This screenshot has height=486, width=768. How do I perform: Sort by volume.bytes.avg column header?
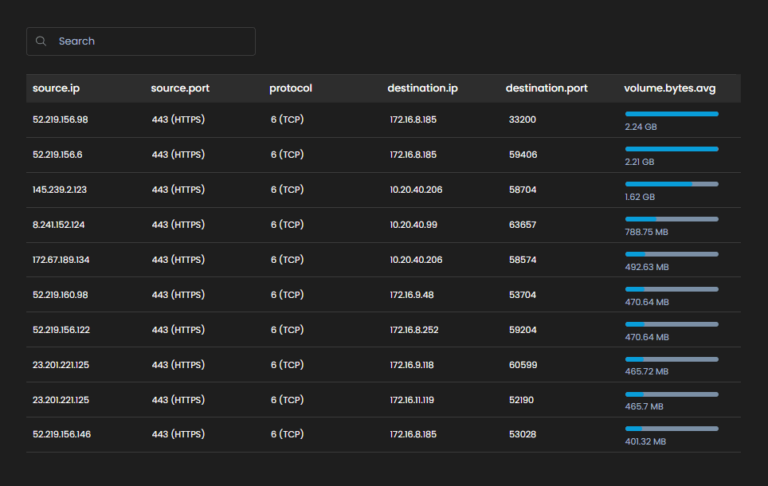(670, 88)
